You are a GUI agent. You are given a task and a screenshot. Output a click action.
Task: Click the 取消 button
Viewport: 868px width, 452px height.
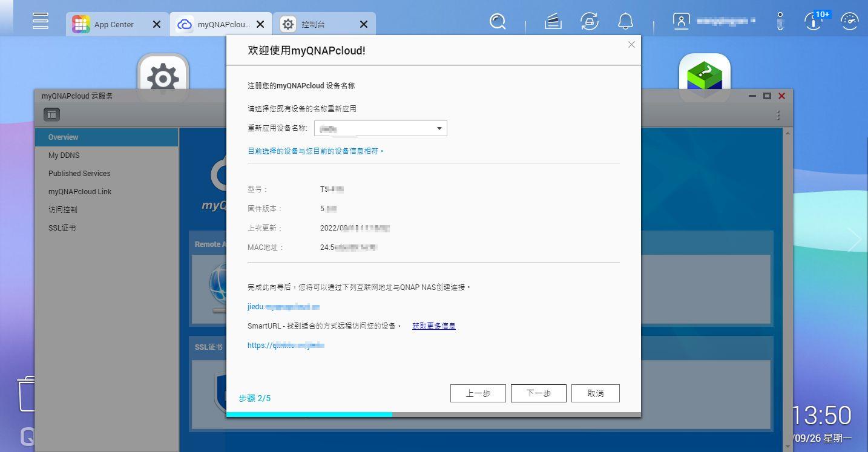(x=596, y=393)
